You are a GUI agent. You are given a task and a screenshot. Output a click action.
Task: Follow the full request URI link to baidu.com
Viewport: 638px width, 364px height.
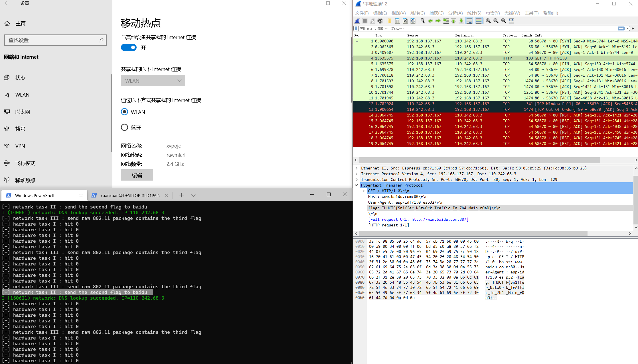[x=418, y=219]
